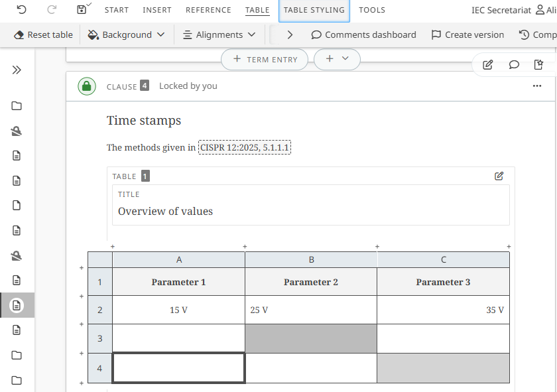Select row 3 header

pyautogui.click(x=100, y=338)
